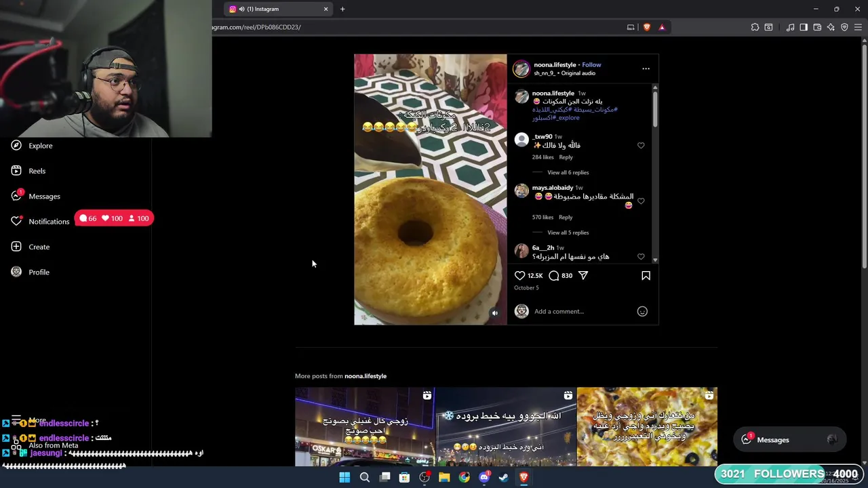The width and height of the screenshot is (868, 488).
Task: Open the tab search icon in toolbar
Action: tap(768, 27)
